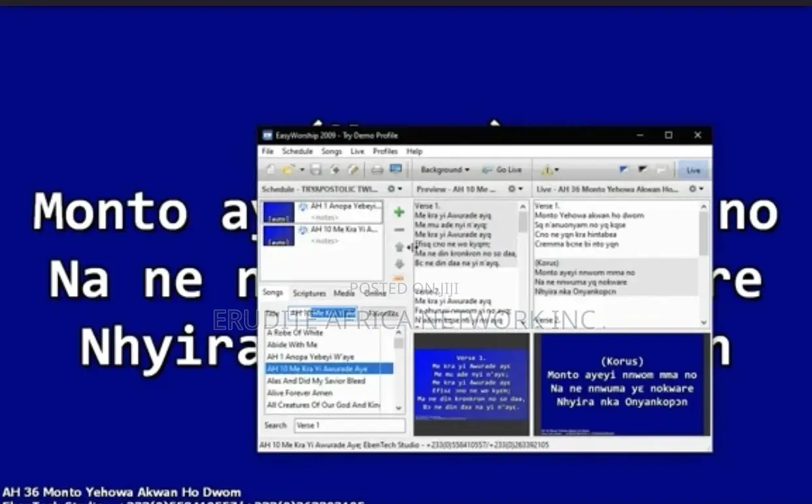812x504 pixels.
Task: Select AH 1 Anopa Yebeyi schedule item
Action: pos(322,212)
